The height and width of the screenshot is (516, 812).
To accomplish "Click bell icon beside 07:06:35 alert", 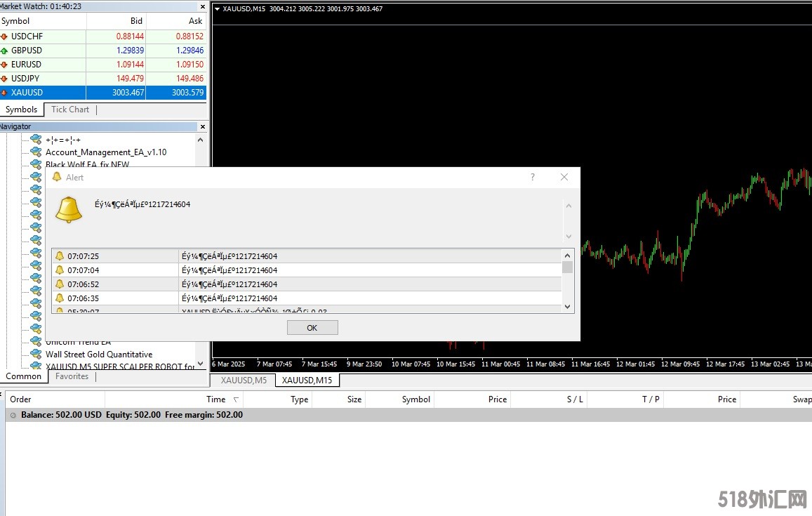I will tap(60, 298).
